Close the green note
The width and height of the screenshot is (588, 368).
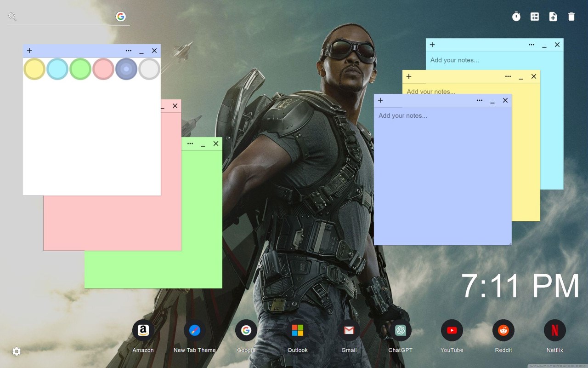click(x=216, y=144)
